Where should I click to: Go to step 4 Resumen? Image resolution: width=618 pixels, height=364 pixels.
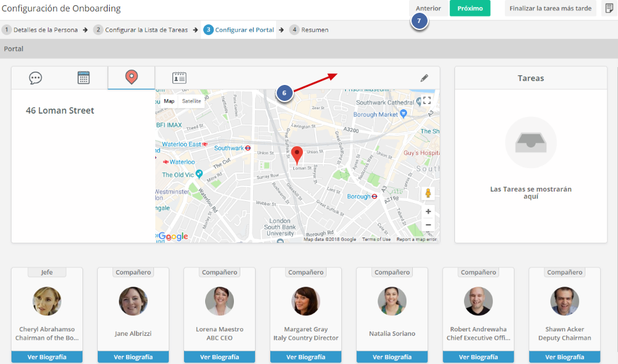coord(309,30)
